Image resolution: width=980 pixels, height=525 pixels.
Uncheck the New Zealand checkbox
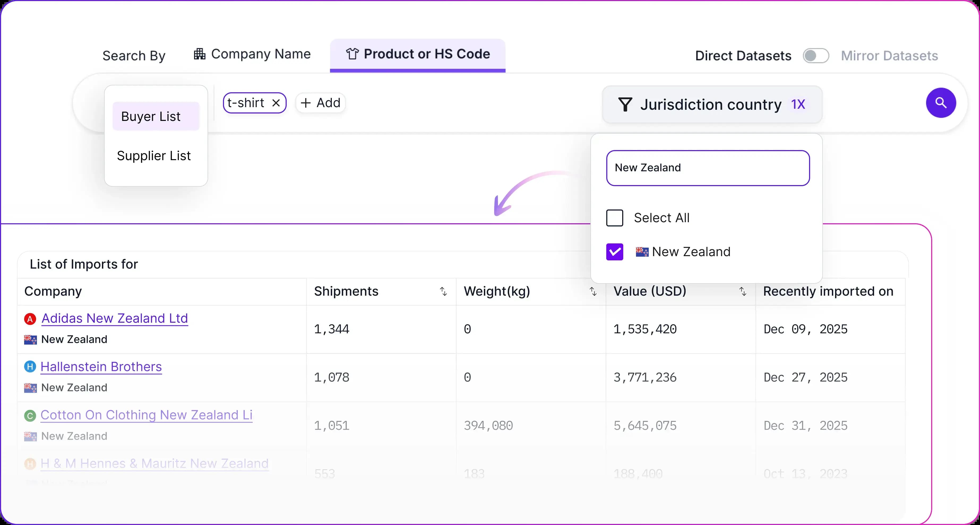pos(614,252)
